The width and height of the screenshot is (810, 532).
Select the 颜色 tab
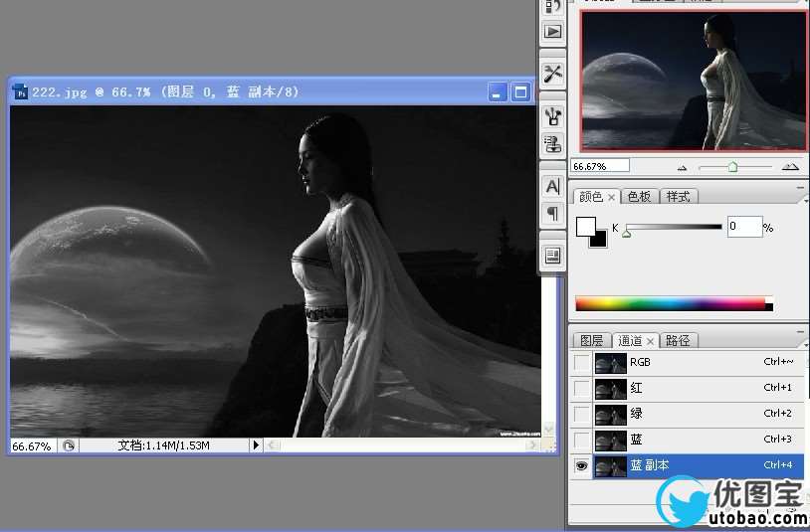(591, 197)
